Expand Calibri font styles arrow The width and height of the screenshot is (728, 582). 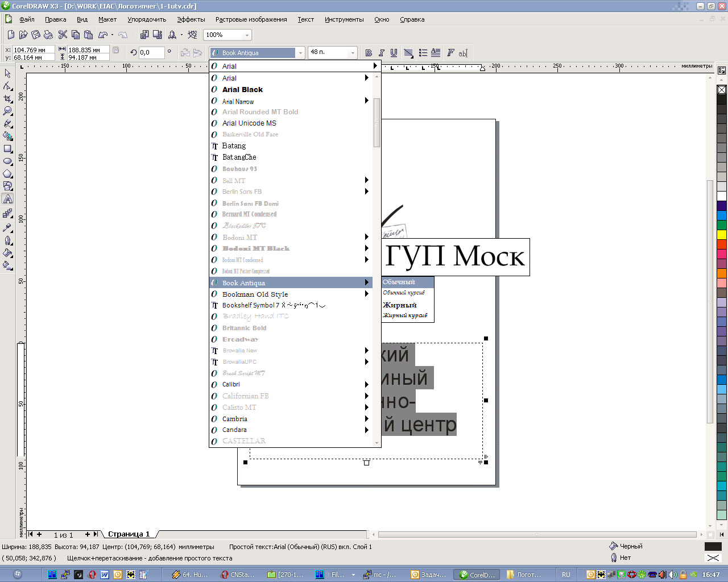tap(367, 384)
